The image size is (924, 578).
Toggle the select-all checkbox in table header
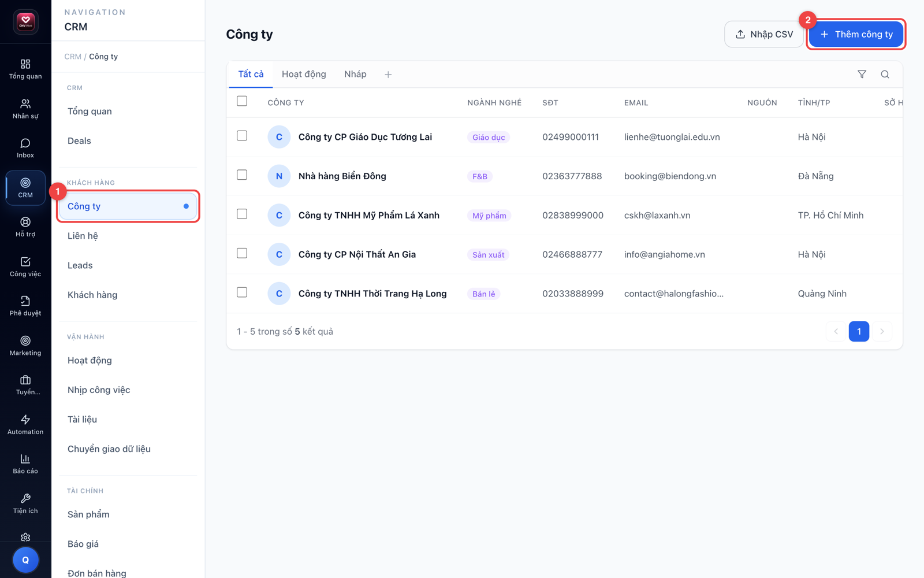click(x=242, y=101)
